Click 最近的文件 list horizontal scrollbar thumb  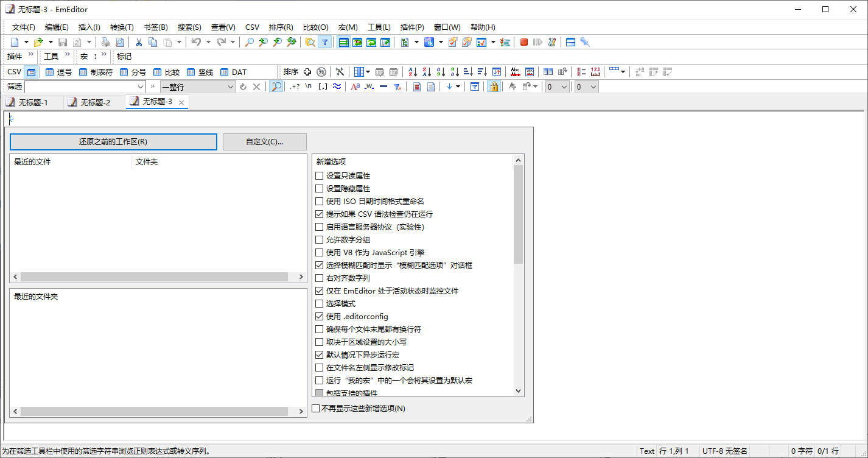point(154,277)
